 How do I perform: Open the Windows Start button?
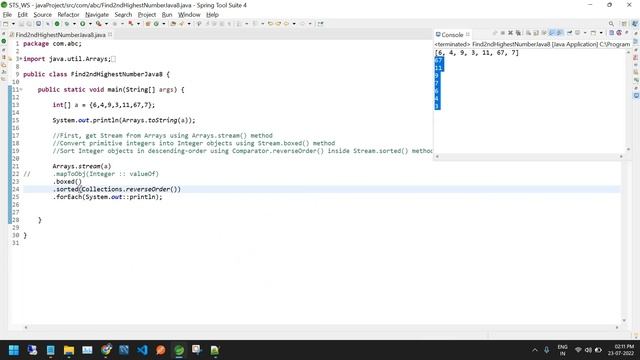point(14,350)
